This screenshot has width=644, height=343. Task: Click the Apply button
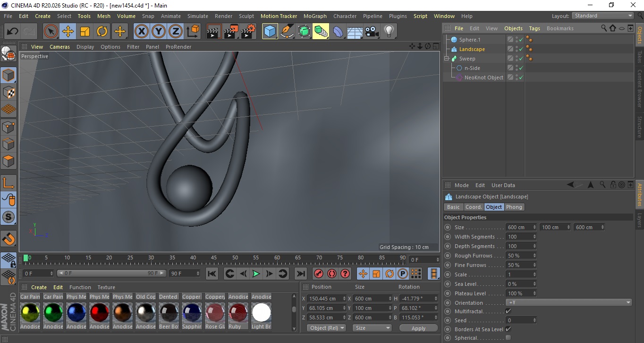click(x=418, y=328)
